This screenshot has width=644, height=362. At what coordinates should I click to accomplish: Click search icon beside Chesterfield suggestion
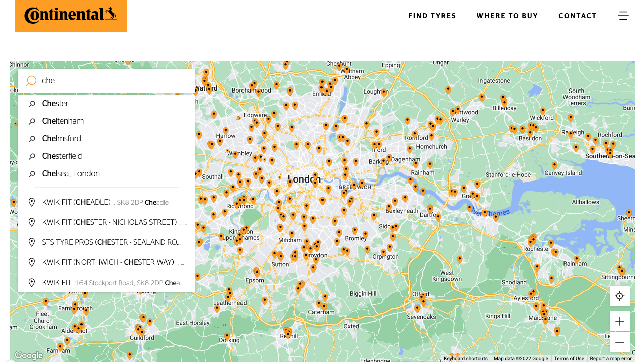[32, 156]
